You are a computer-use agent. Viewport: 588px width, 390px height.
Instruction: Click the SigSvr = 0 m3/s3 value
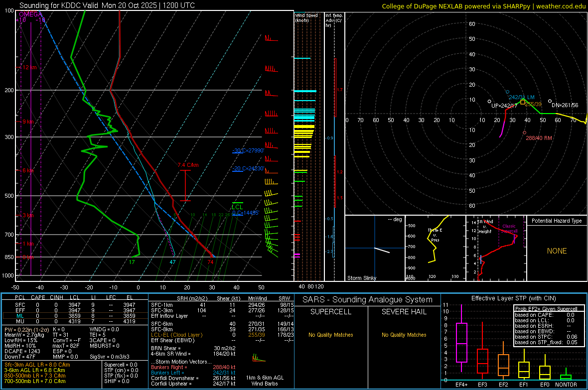point(110,357)
